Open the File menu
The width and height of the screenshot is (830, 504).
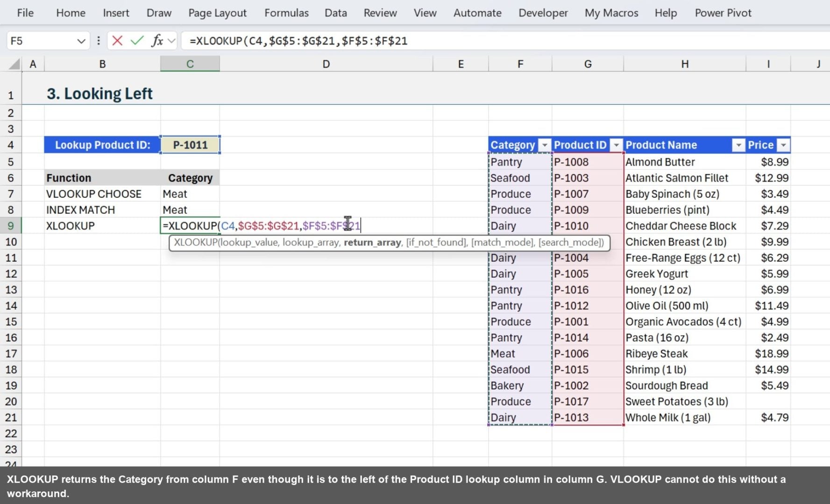tap(24, 13)
